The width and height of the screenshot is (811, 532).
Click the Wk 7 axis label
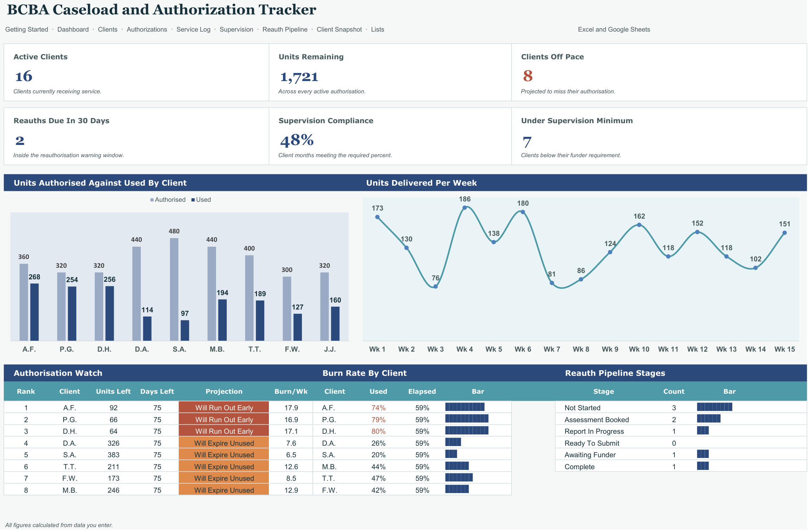(x=552, y=349)
